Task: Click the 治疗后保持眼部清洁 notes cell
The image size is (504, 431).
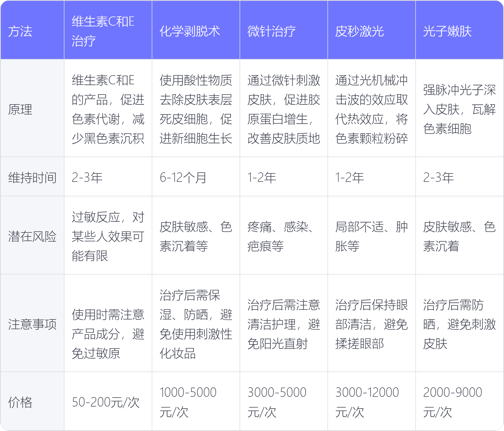Action: click(371, 324)
